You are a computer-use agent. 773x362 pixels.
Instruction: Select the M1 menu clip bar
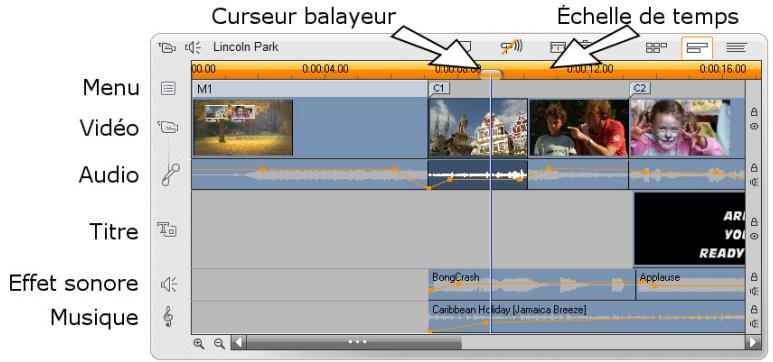click(309, 89)
